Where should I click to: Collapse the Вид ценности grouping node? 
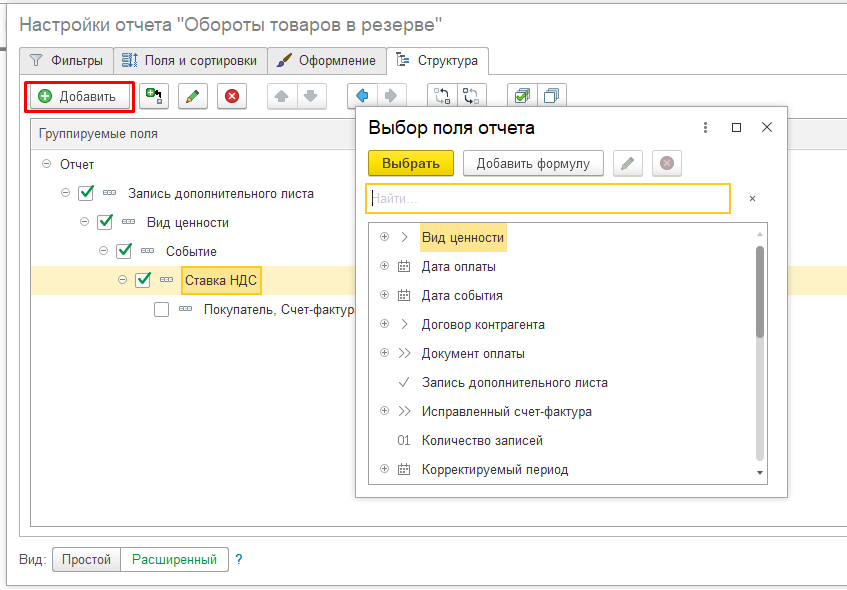(x=84, y=222)
